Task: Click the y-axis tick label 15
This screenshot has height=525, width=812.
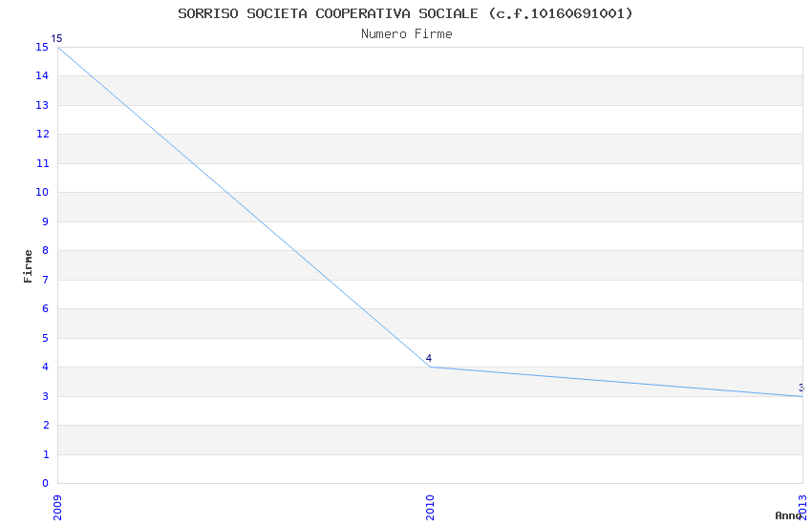Action: point(42,47)
